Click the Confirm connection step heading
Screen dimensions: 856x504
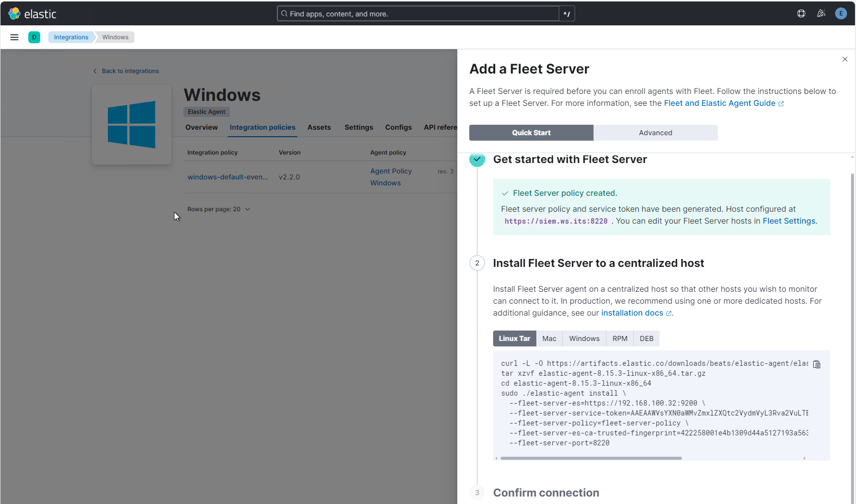pos(546,493)
